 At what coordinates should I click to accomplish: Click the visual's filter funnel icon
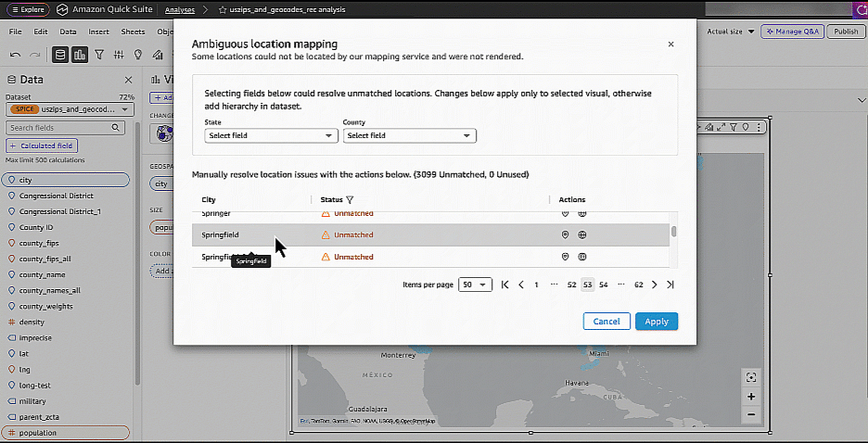click(x=733, y=127)
